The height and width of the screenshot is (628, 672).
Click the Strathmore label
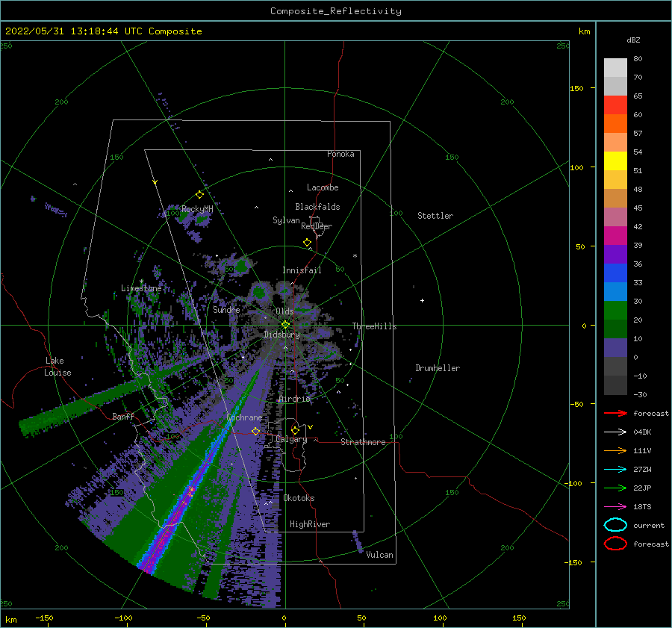pyautogui.click(x=363, y=442)
